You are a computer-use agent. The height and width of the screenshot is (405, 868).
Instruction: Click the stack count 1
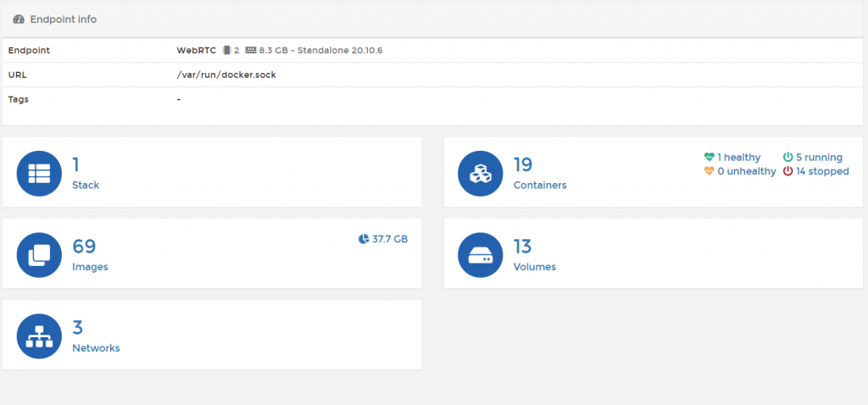pos(75,164)
